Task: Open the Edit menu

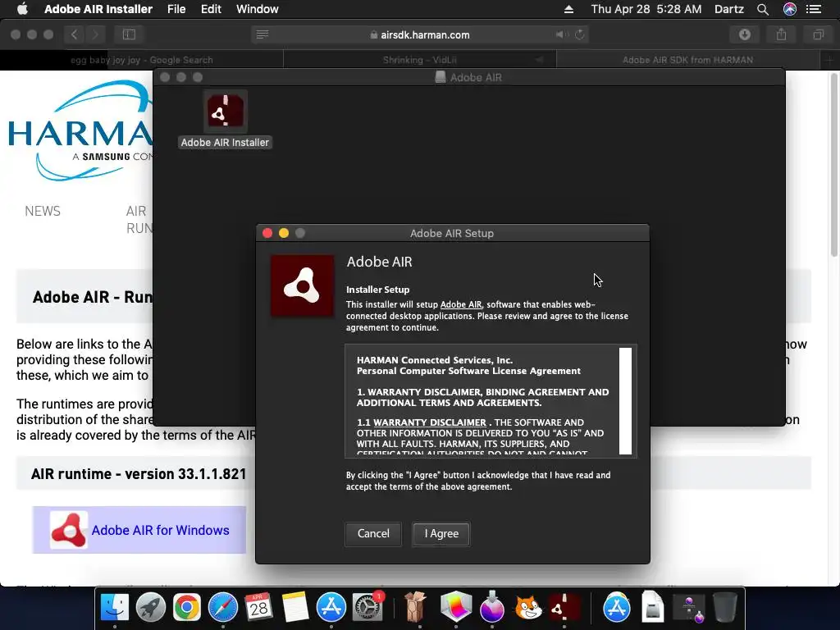Action: point(211,9)
